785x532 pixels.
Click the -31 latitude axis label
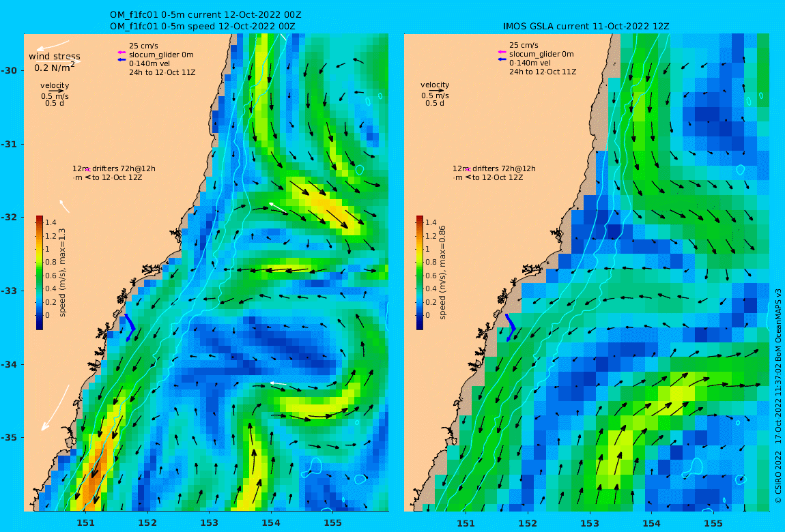8,145
